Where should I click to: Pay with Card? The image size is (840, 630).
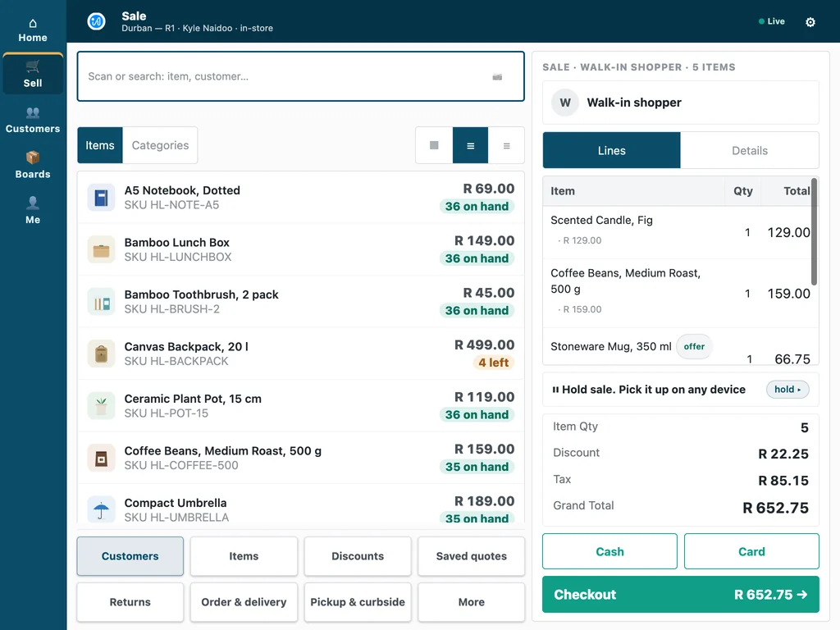click(751, 551)
